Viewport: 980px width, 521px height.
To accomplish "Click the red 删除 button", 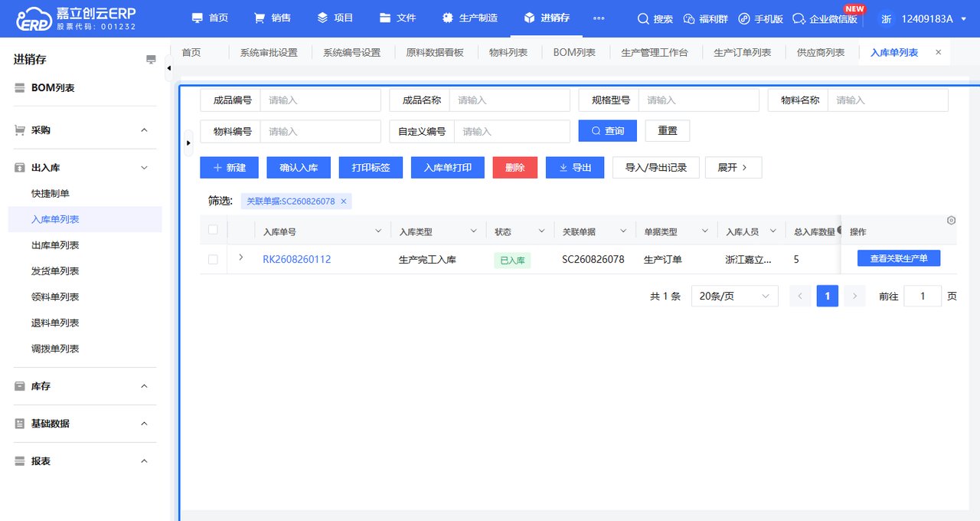I will coord(515,168).
